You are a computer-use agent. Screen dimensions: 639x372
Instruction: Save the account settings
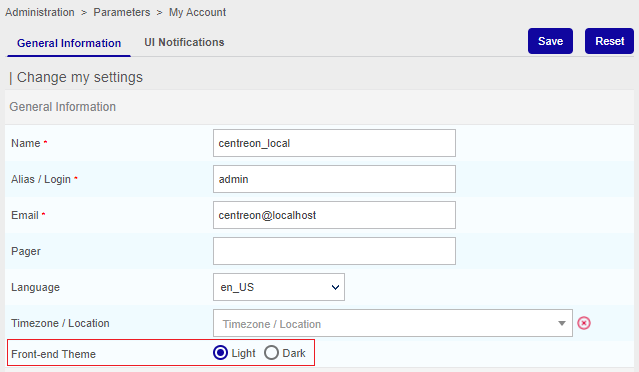[550, 41]
